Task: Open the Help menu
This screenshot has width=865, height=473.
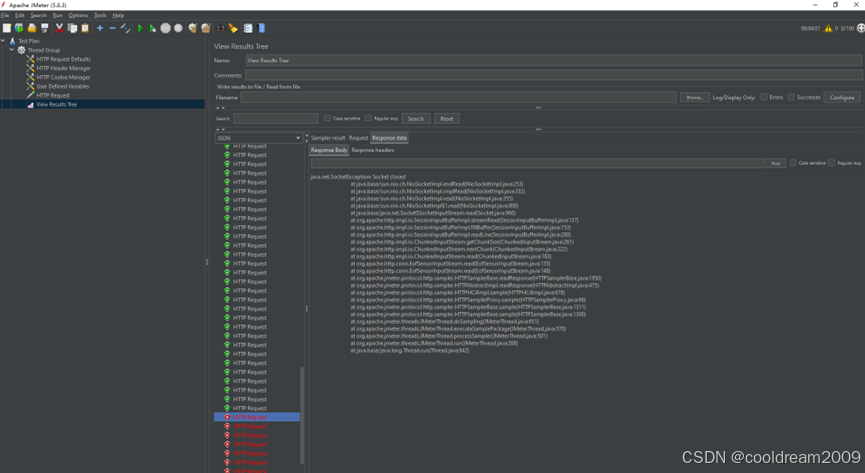Action: coord(118,15)
